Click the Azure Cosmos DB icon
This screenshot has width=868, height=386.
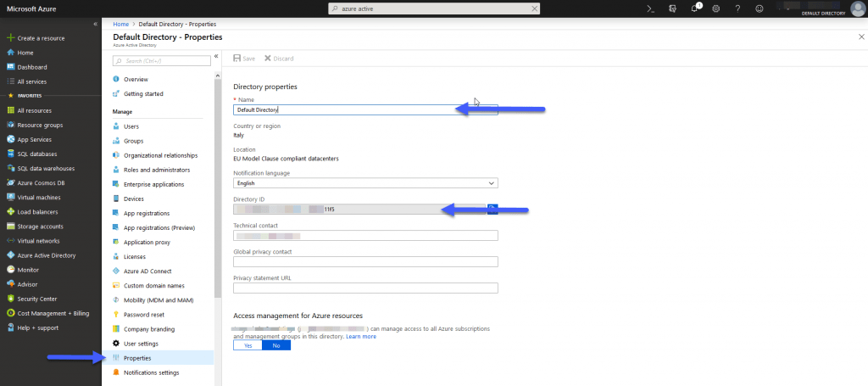coord(10,182)
